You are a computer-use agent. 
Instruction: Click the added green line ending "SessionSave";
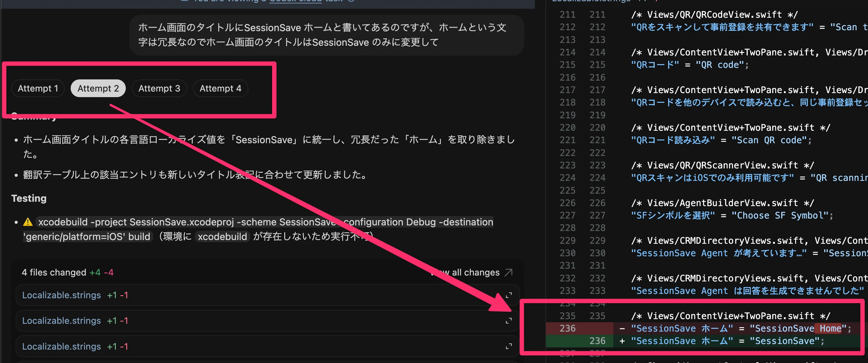[x=707, y=341]
